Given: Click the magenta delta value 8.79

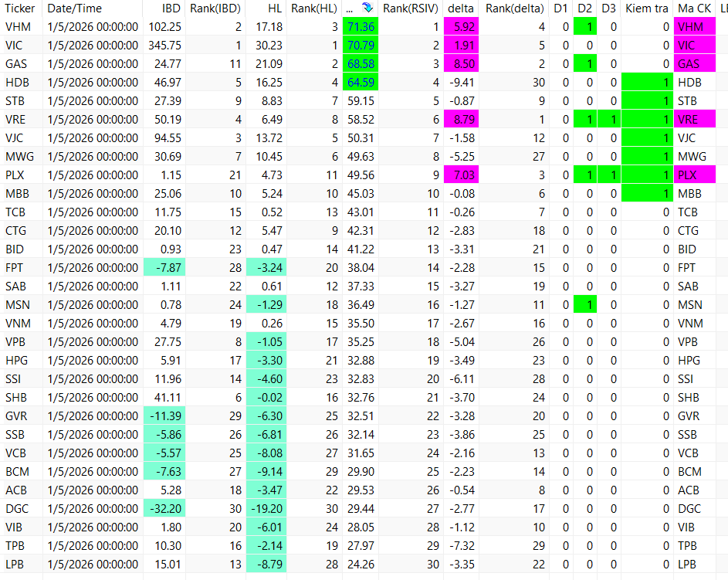Looking at the screenshot, I should [x=462, y=120].
